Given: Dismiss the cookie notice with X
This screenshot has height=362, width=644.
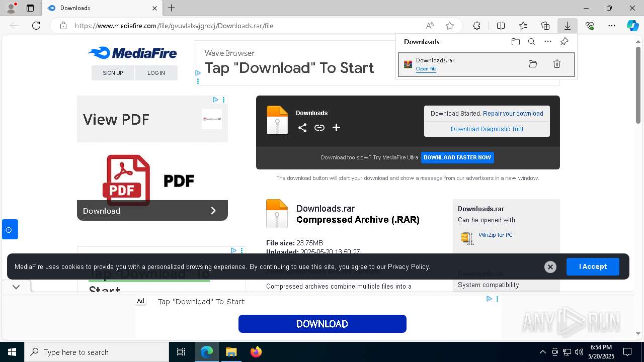Looking at the screenshot, I should tap(550, 267).
